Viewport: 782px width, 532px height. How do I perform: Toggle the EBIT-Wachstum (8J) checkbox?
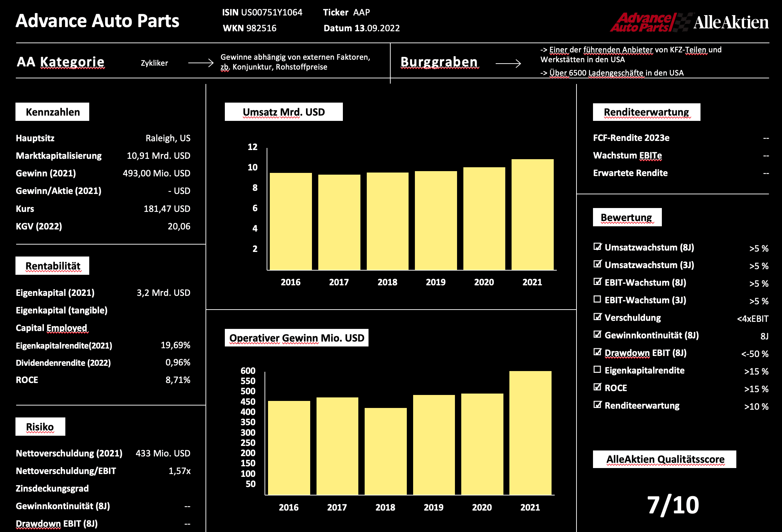click(x=597, y=282)
